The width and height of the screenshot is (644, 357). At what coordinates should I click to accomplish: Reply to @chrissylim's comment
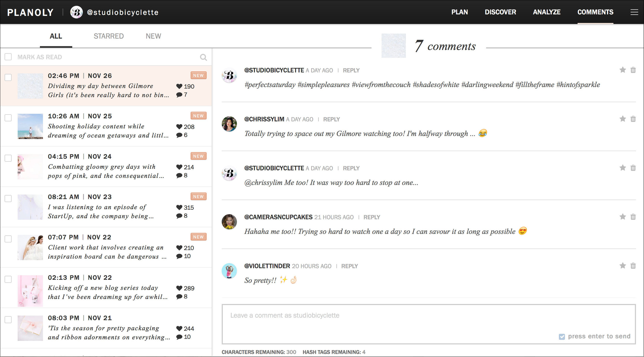[x=332, y=119]
